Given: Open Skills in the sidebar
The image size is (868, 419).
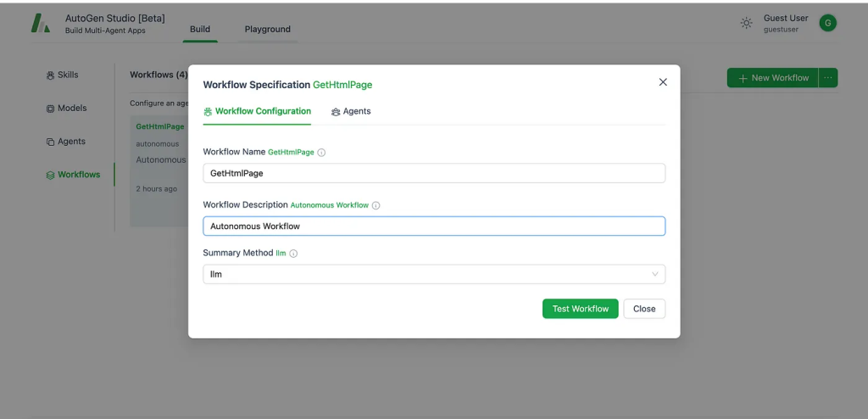Looking at the screenshot, I should tap(63, 75).
